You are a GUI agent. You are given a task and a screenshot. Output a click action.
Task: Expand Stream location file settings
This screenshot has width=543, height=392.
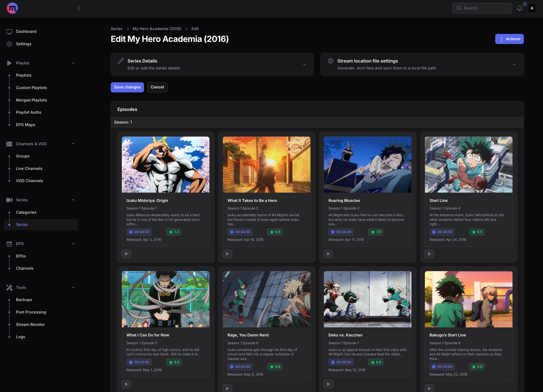pyautogui.click(x=514, y=64)
